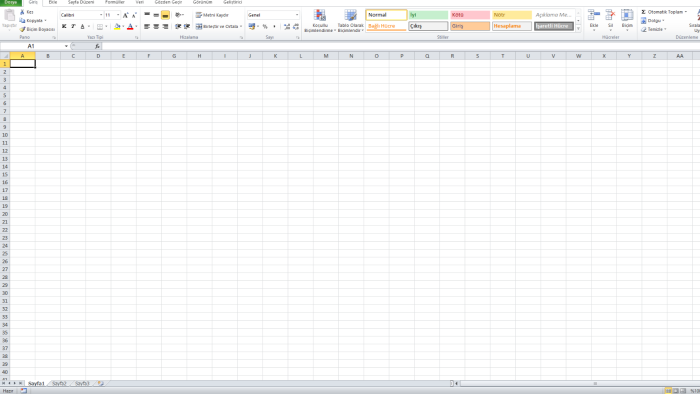Click the comma style icon
Viewport: 700px width, 394px height.
[274, 26]
